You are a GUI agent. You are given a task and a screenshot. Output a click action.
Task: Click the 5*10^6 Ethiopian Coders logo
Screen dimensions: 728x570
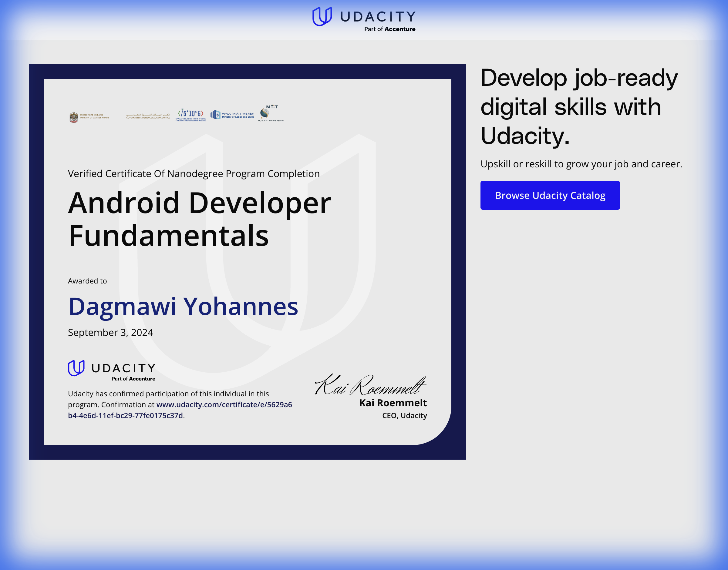click(190, 115)
